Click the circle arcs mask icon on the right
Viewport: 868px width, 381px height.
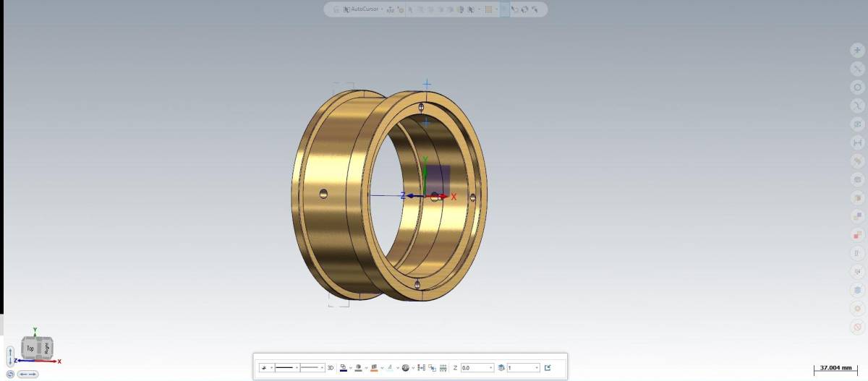point(857,87)
